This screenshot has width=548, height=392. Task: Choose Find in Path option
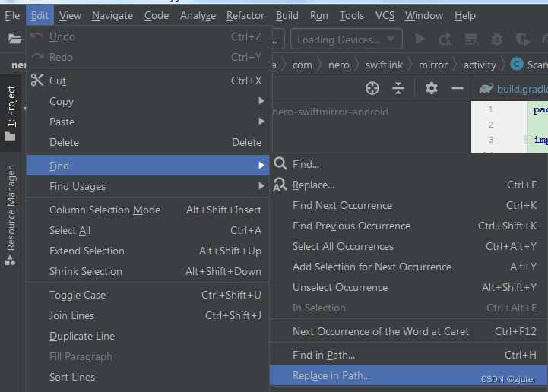click(409, 355)
